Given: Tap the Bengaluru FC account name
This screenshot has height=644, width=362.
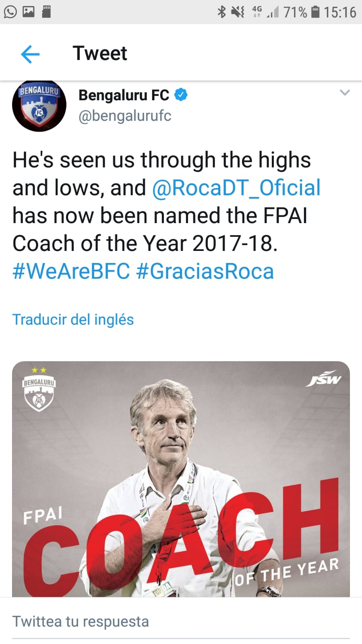Looking at the screenshot, I should click(x=124, y=95).
